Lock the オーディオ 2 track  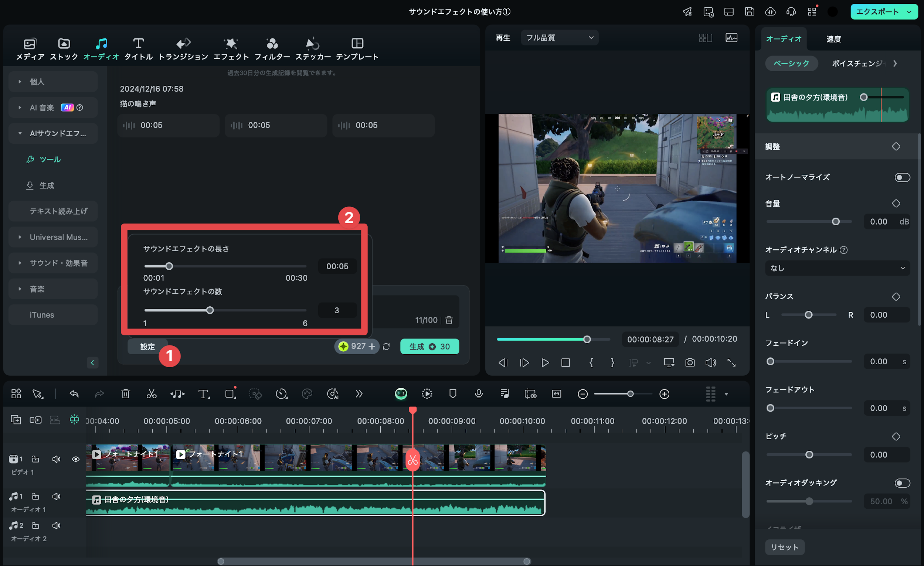click(x=35, y=525)
